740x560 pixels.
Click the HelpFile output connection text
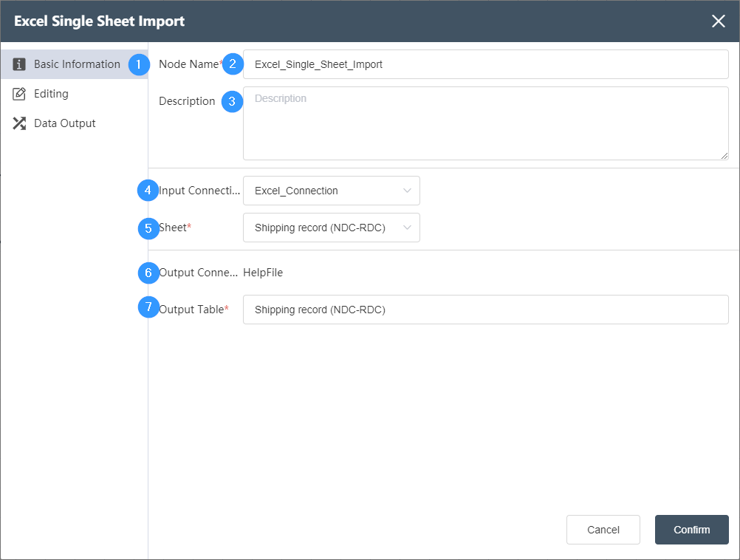click(x=263, y=273)
